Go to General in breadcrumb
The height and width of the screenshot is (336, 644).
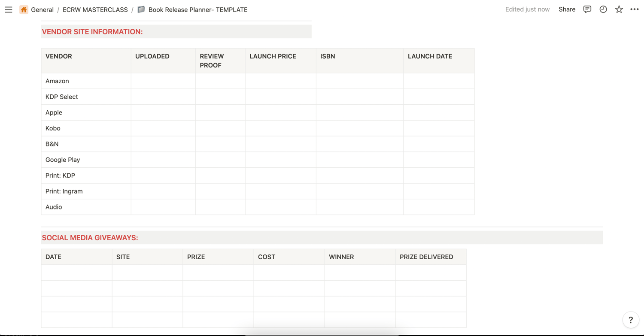pos(42,9)
